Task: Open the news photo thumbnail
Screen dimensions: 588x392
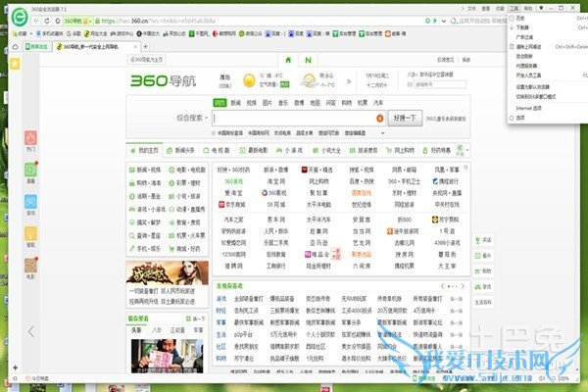Action: [168, 356]
